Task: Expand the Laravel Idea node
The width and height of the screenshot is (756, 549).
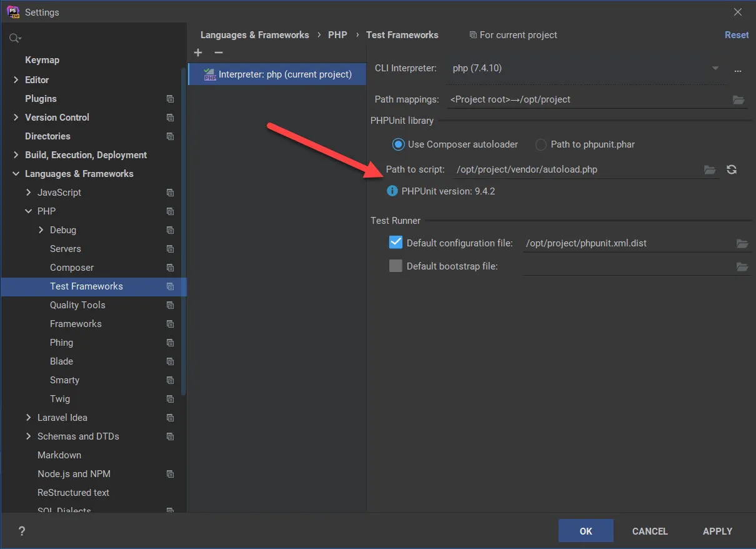Action: point(28,418)
